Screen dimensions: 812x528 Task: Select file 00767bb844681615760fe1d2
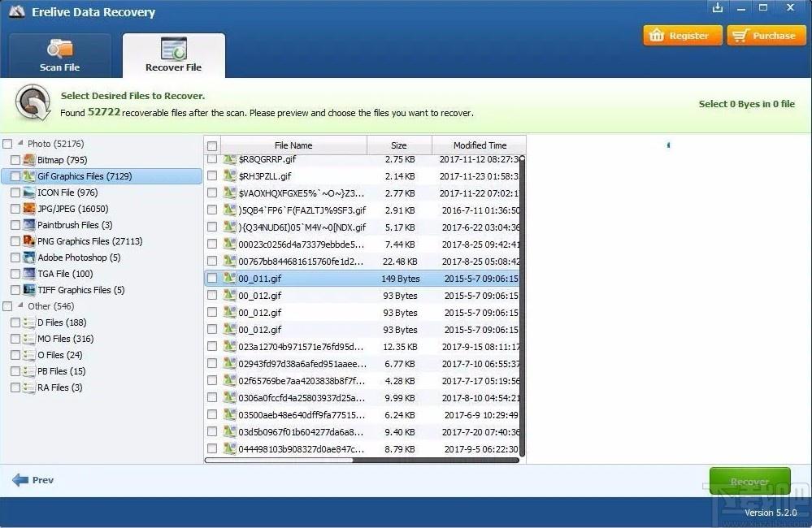pos(301,262)
